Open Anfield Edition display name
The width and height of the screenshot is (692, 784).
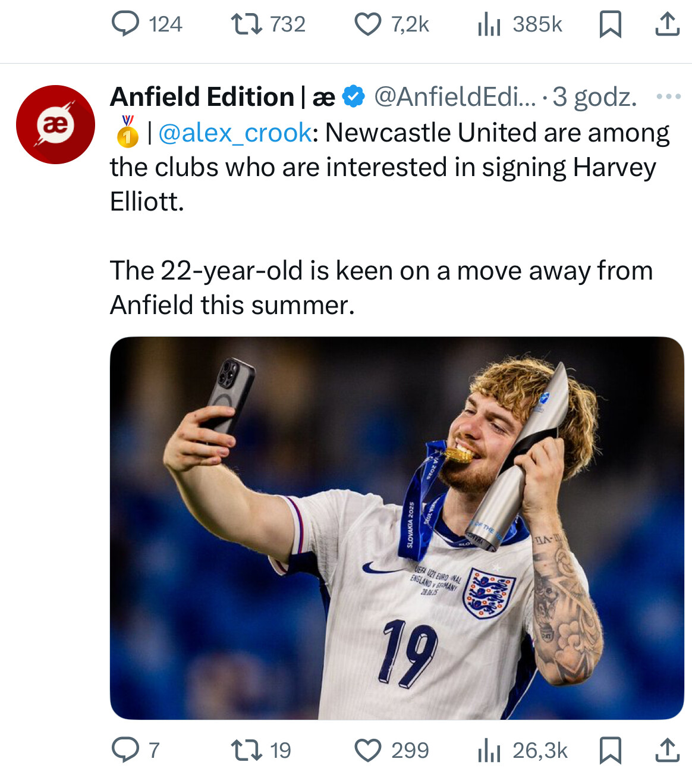click(x=202, y=97)
